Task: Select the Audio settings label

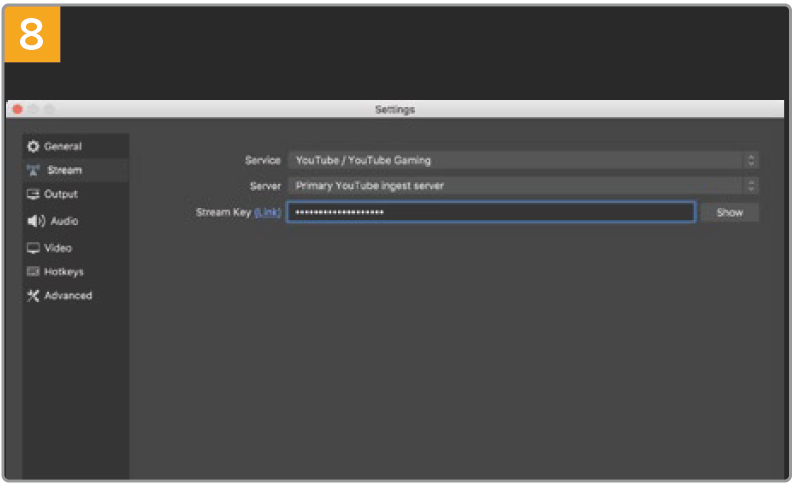Action: 64,221
